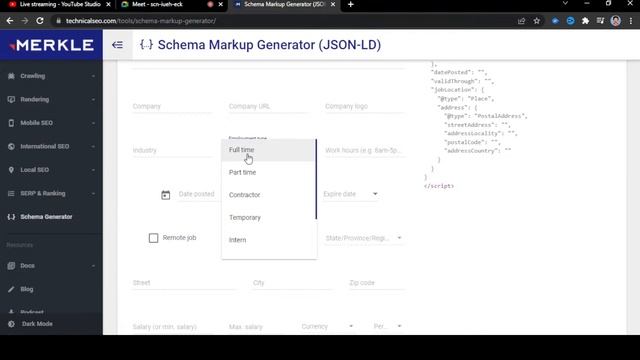Expand the Docs menu
The image size is (640, 360).
click(x=93, y=266)
